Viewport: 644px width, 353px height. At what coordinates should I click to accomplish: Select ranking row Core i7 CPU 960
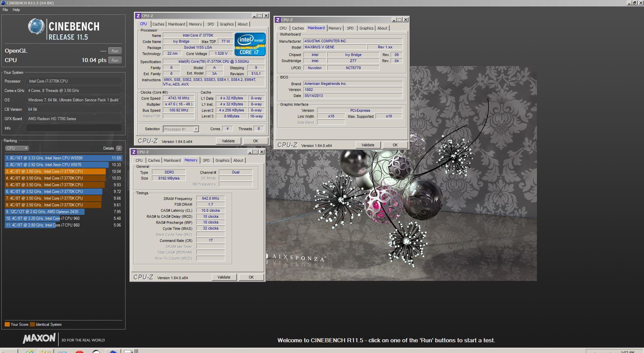63,218
